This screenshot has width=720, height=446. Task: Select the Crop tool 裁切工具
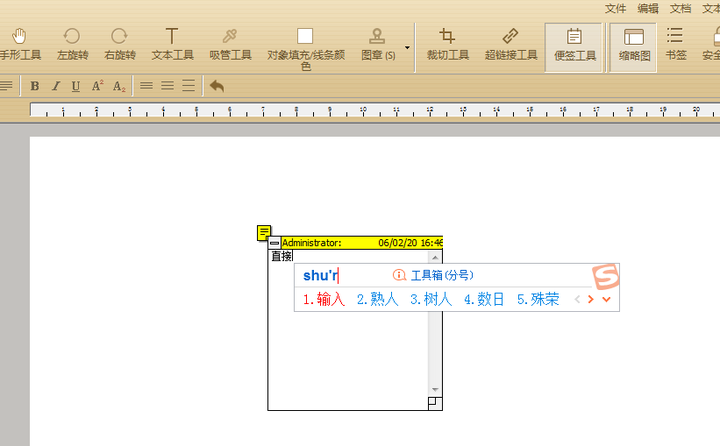(x=447, y=45)
